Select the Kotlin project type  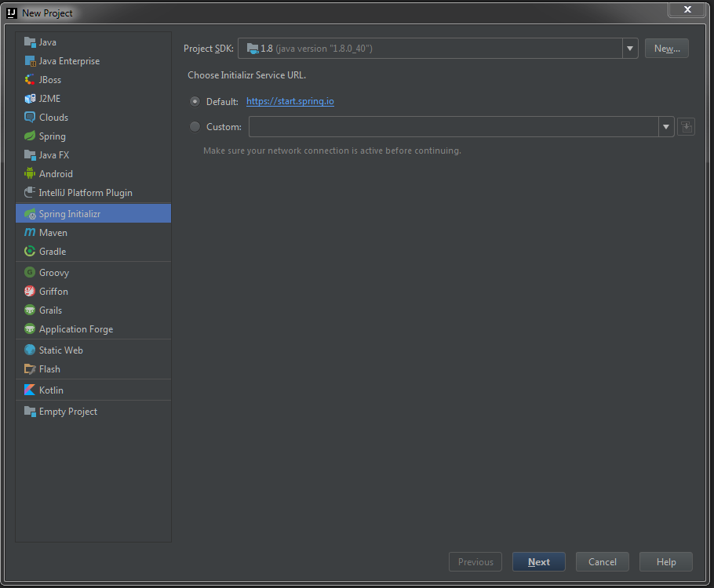[50, 390]
